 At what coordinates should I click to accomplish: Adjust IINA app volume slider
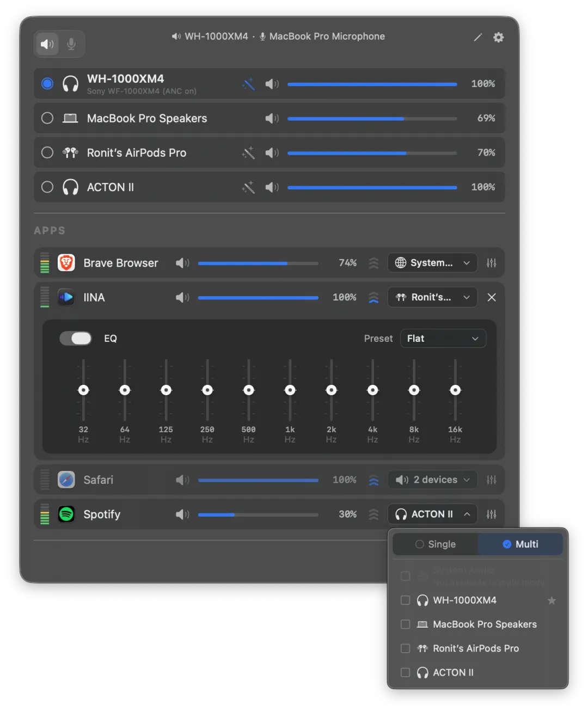click(258, 297)
